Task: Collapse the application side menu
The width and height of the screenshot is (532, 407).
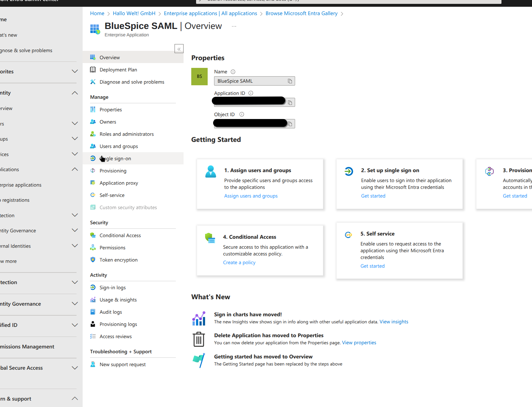Action: [179, 49]
